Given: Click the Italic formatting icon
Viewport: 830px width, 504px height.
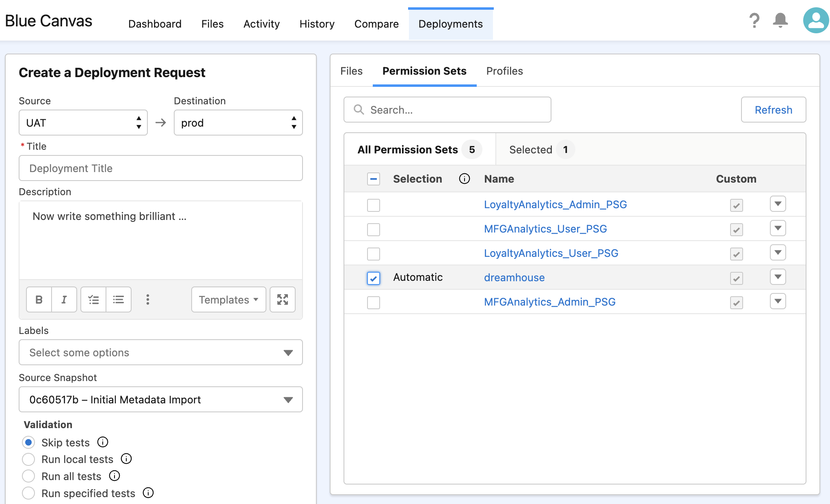Looking at the screenshot, I should pyautogui.click(x=63, y=299).
